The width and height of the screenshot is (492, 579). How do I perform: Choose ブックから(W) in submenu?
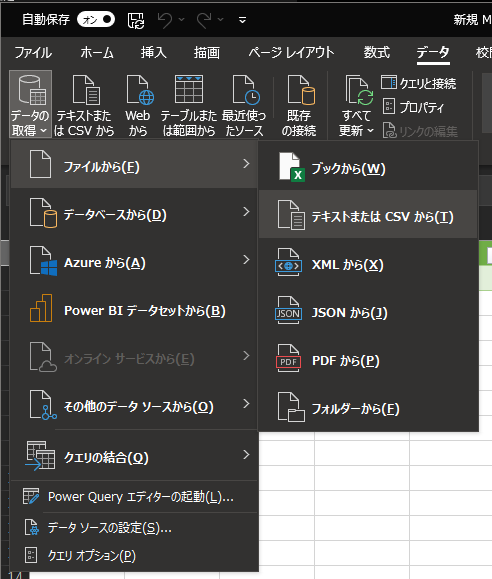[368, 167]
